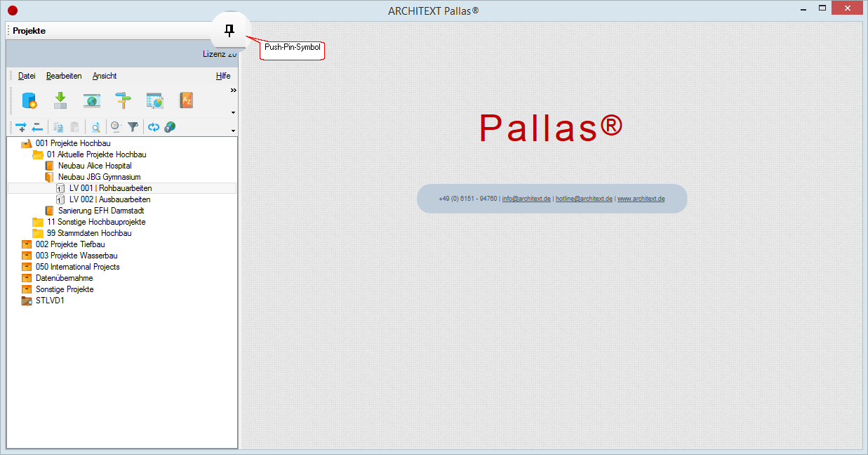Open the www.architext.de website link
The height and width of the screenshot is (455, 868).
tap(641, 199)
